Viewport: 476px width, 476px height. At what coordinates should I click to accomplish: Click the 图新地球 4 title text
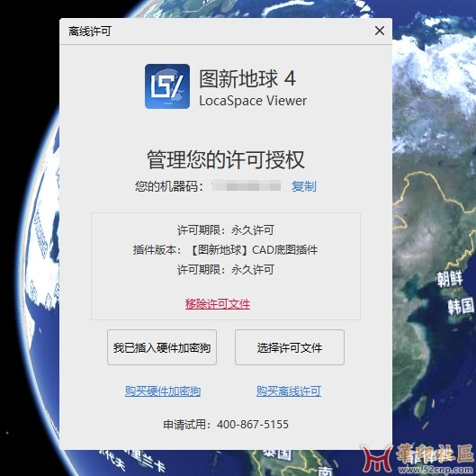tap(247, 78)
